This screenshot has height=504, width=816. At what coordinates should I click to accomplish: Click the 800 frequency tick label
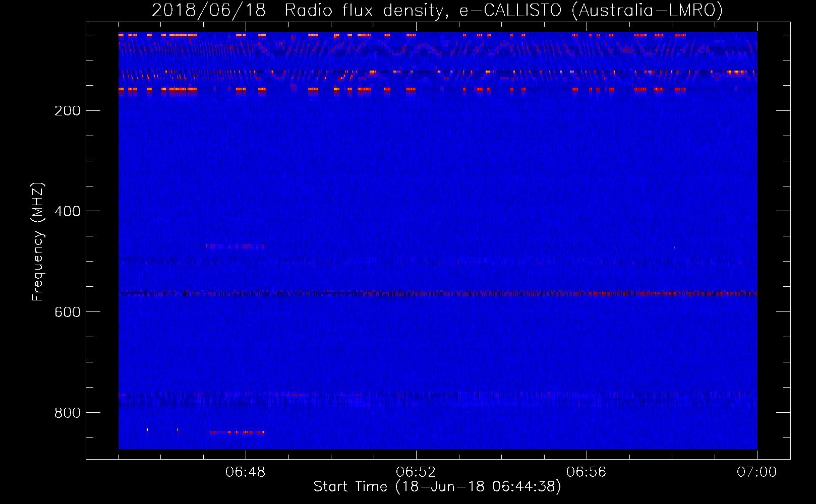coord(68,413)
